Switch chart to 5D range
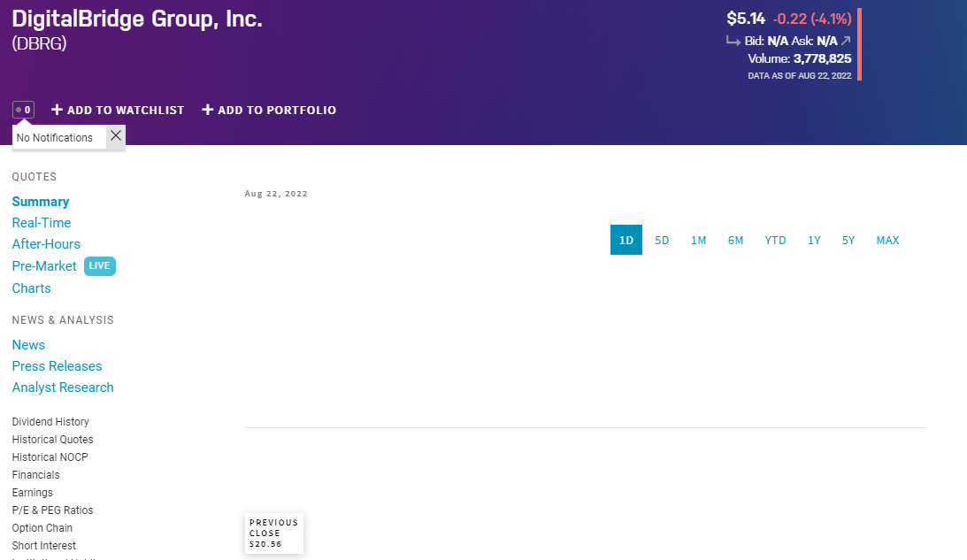Image resolution: width=967 pixels, height=560 pixels. (x=662, y=240)
